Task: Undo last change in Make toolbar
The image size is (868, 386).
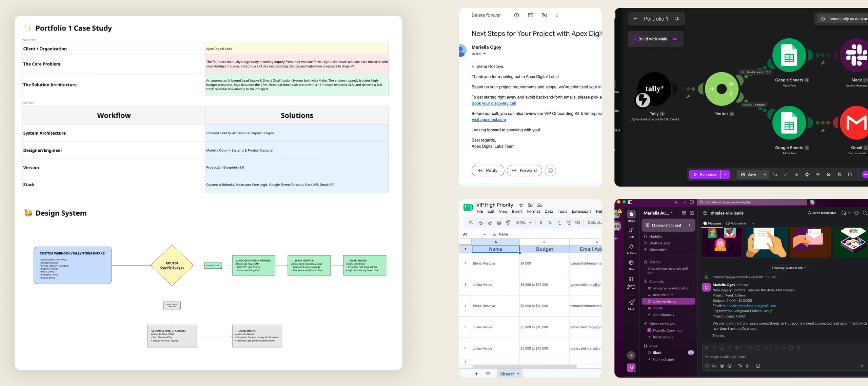Action: coord(775,174)
